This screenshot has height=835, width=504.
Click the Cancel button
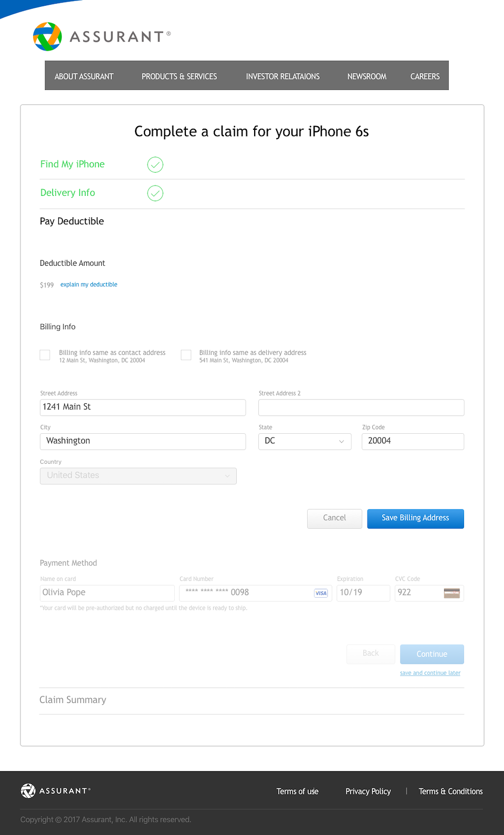point(334,518)
